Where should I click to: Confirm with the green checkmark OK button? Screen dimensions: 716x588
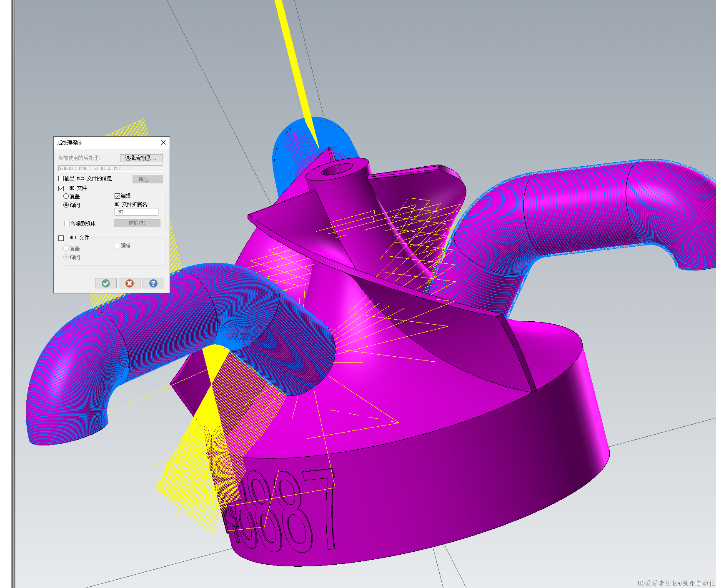[x=106, y=283]
